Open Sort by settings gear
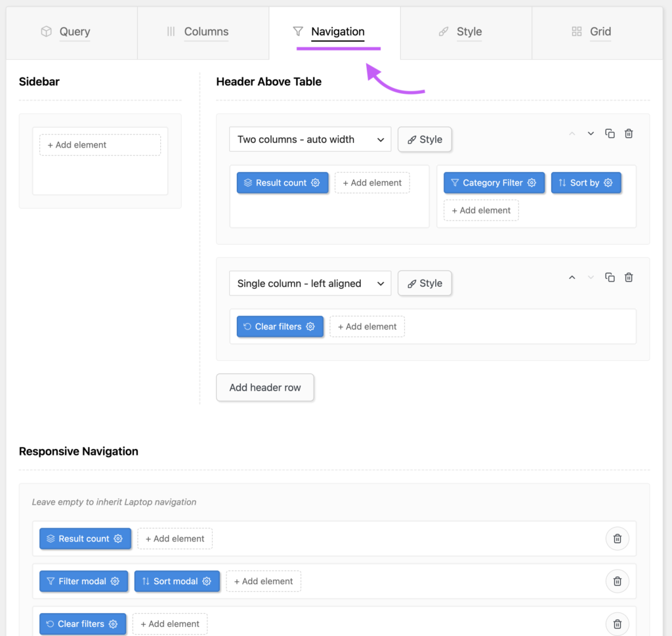 (608, 183)
